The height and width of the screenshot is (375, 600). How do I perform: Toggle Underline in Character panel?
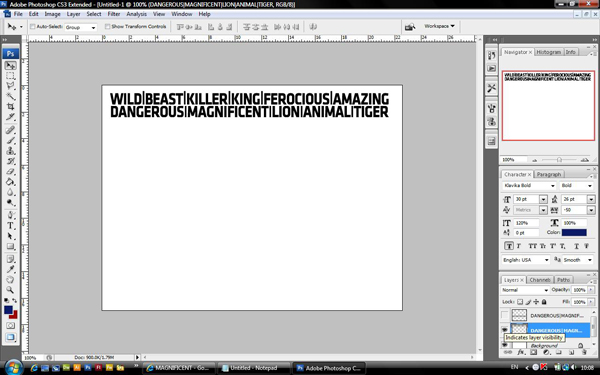pos(576,246)
